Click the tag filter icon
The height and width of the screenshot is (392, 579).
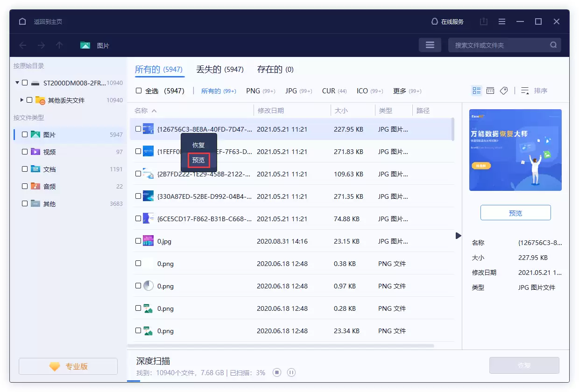[504, 91]
